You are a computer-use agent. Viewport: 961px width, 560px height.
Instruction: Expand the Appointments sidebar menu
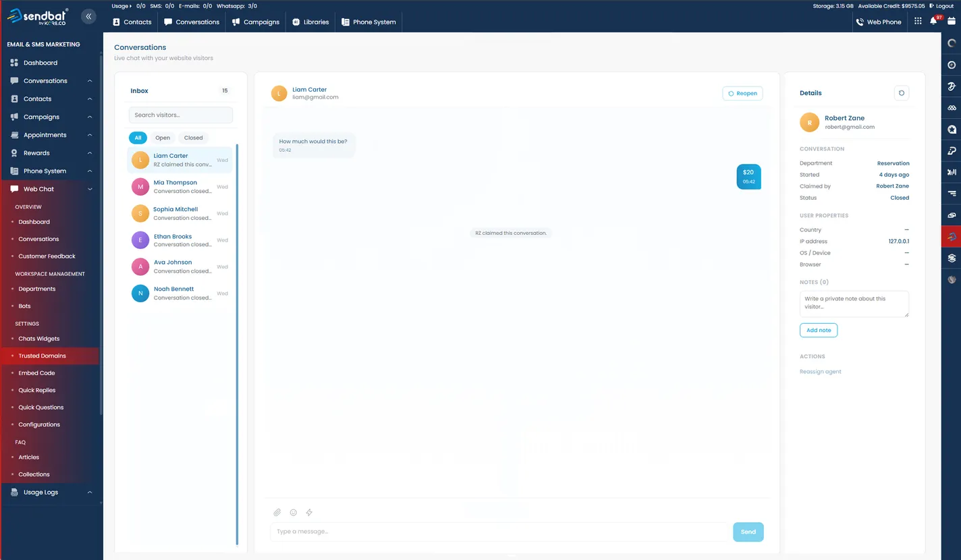click(x=90, y=135)
